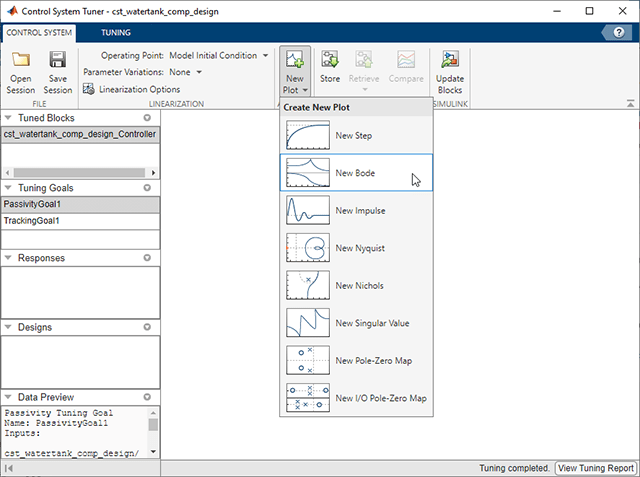Click the Update Blocks icon
The width and height of the screenshot is (640, 477).
pos(450,60)
